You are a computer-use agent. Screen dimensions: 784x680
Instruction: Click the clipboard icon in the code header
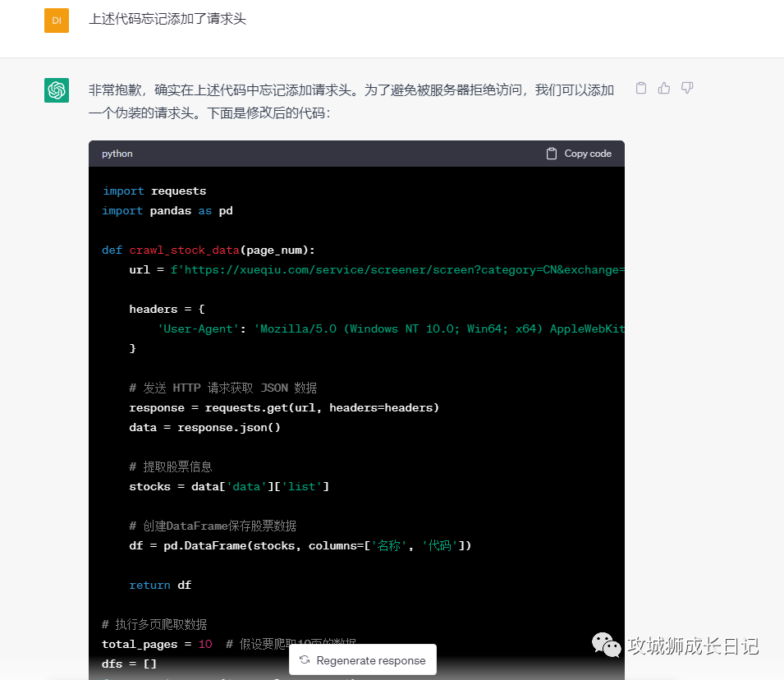pos(552,154)
